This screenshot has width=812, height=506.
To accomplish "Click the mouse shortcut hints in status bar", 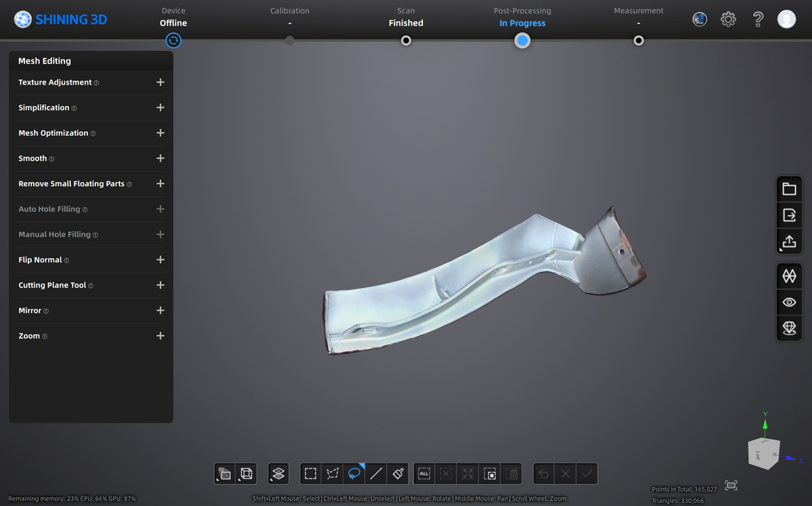I will coord(409,499).
